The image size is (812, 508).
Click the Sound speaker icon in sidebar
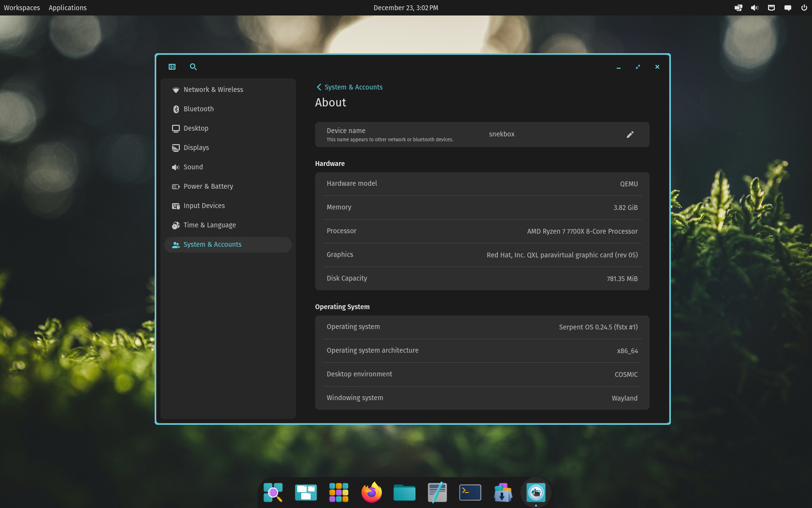[176, 167]
